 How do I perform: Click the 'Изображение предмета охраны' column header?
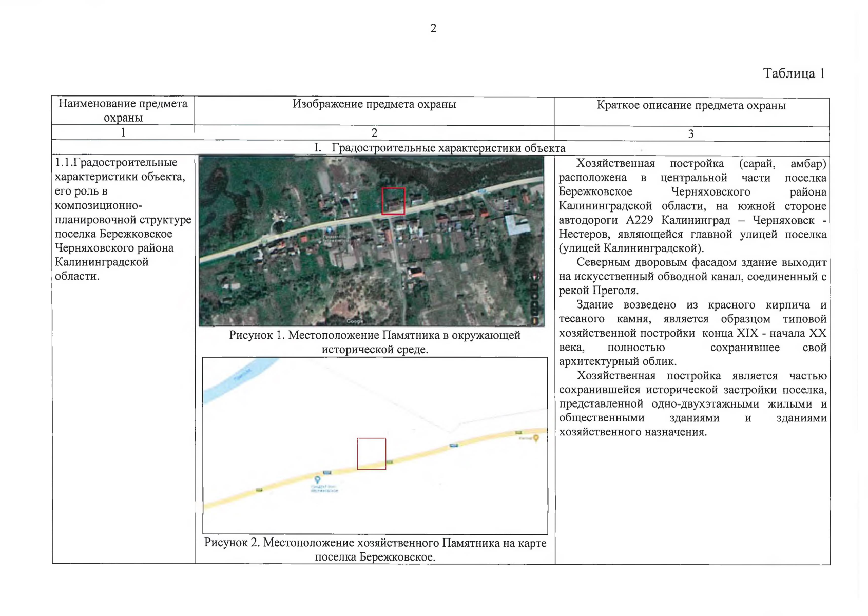374,104
